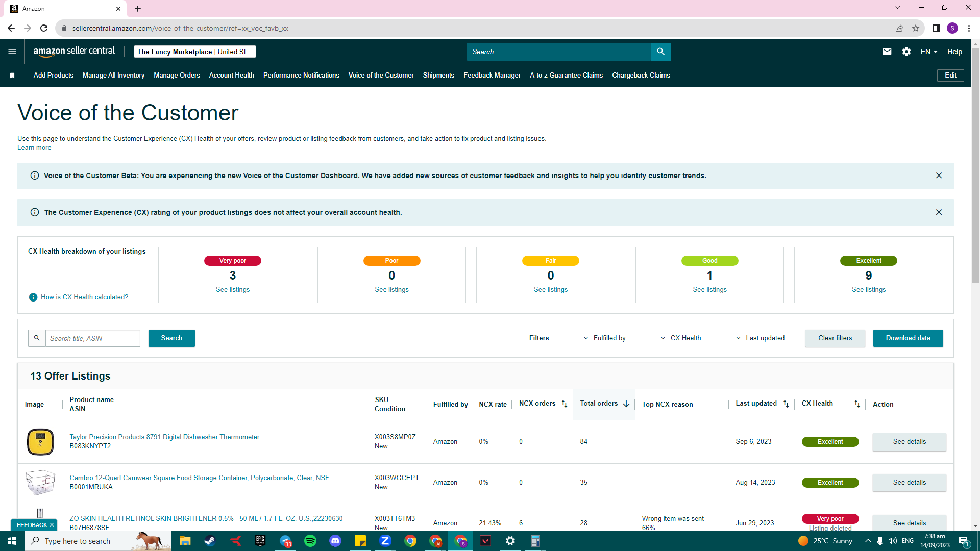980x551 pixels.
Task: Open Epic Games launcher from taskbar
Action: click(x=260, y=541)
